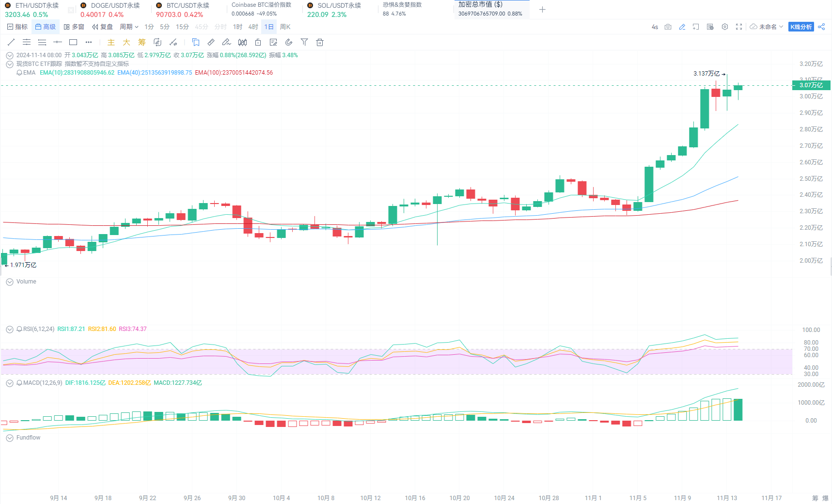The height and width of the screenshot is (504, 832).
Task: Toggle RSI alert bell icon
Action: (x=19, y=329)
